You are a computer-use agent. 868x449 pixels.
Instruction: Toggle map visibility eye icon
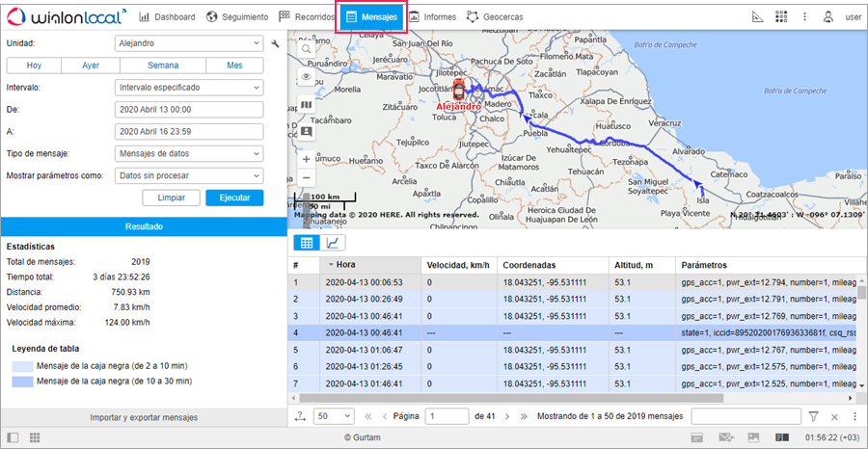[x=306, y=76]
